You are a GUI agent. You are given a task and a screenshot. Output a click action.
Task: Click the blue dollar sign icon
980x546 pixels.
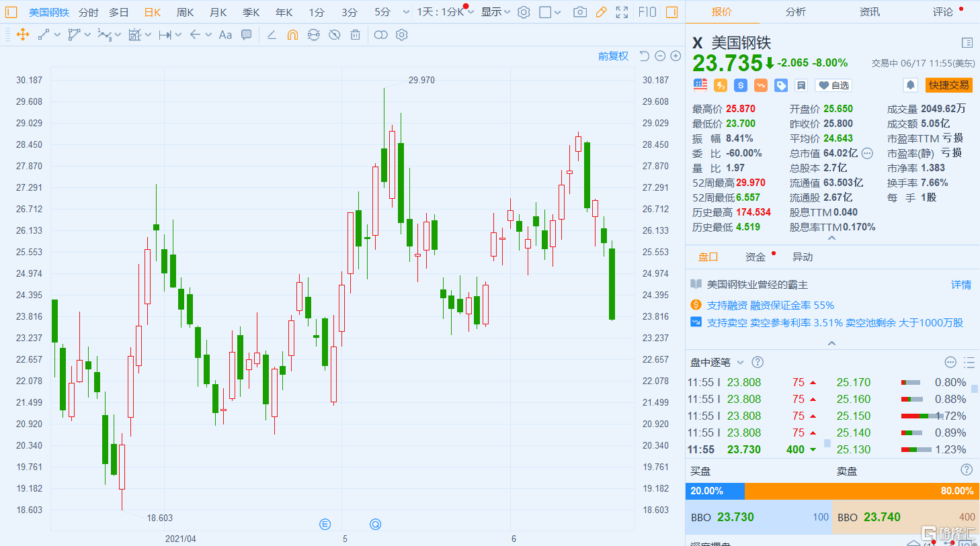click(741, 85)
